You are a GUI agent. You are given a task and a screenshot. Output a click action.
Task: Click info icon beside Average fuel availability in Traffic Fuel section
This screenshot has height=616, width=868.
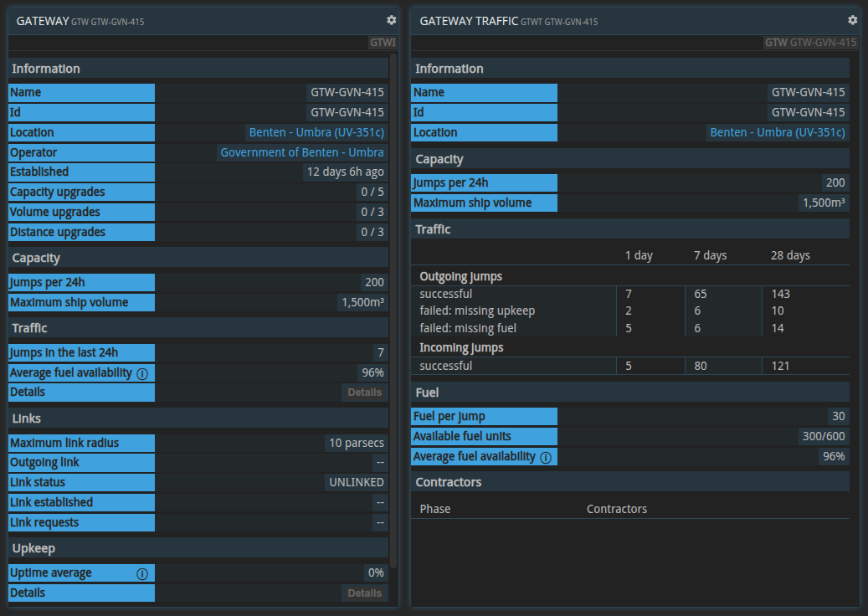coord(546,457)
